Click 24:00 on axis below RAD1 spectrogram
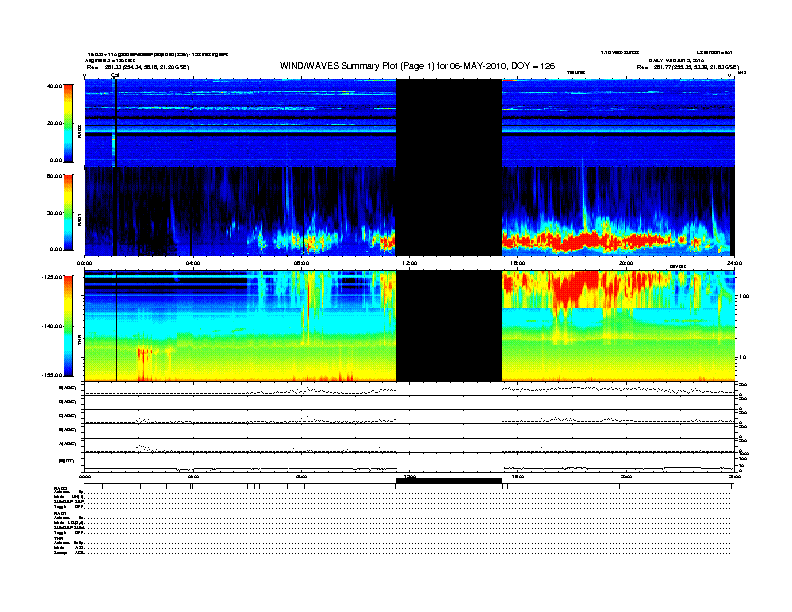792x612 pixels. coord(734,263)
